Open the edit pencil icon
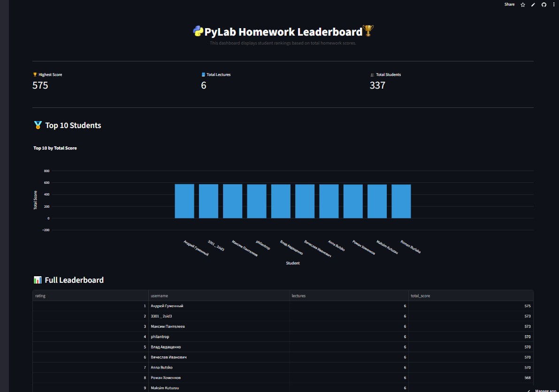This screenshot has height=392, width=559. pyautogui.click(x=533, y=5)
